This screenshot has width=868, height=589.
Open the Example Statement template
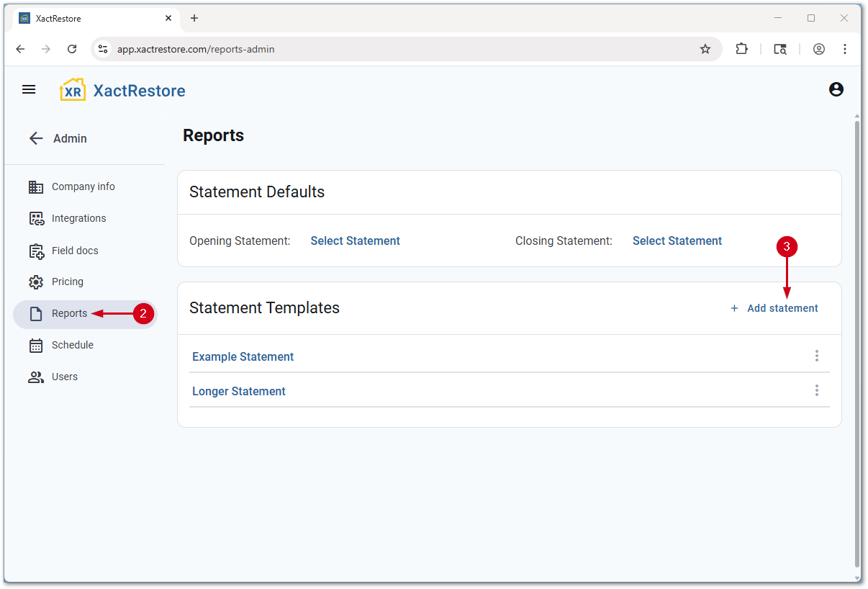243,356
